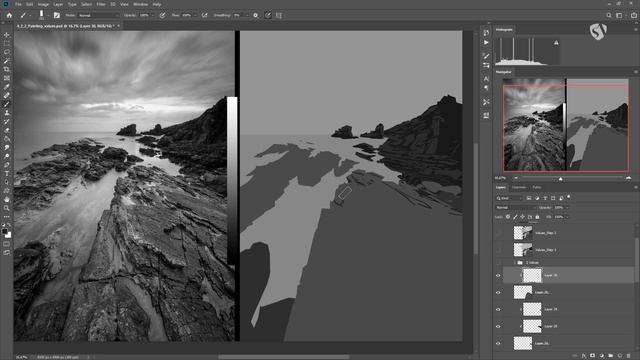Open the Brush Preset picker dropdown arrow
The image size is (640, 360).
point(48,16)
